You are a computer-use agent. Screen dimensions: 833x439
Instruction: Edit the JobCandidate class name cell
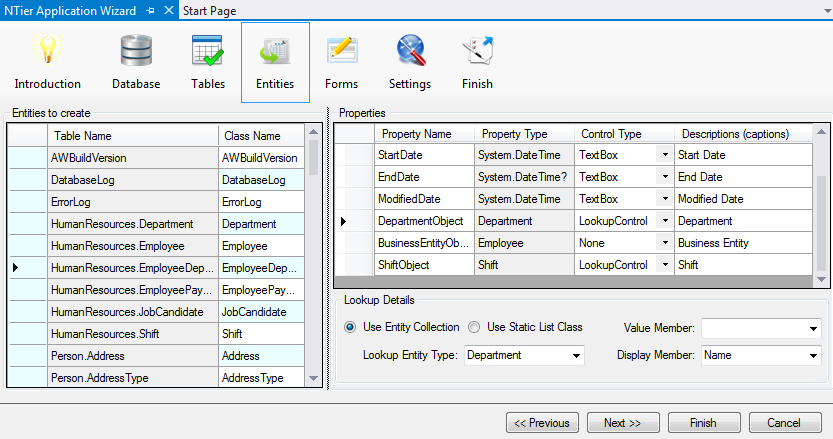pos(261,312)
